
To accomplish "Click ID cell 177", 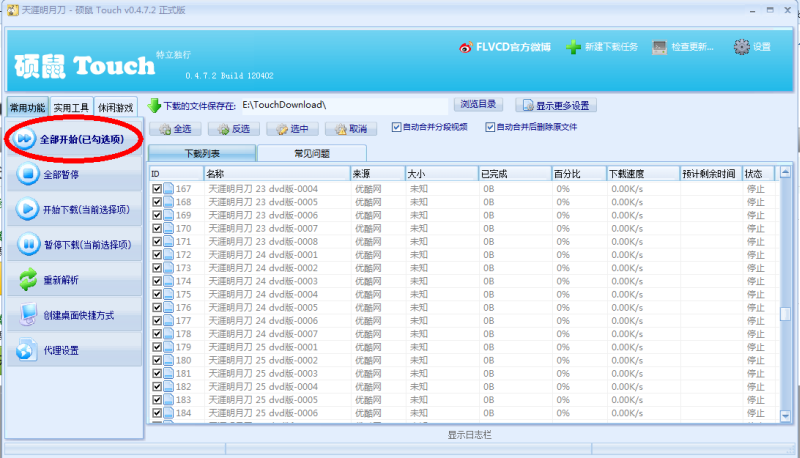I will click(184, 321).
